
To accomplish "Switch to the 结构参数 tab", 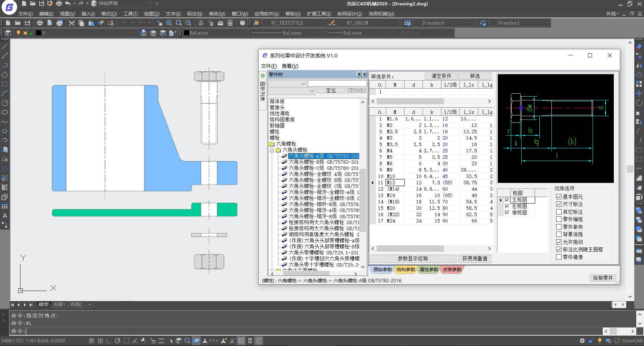I will point(406,269).
